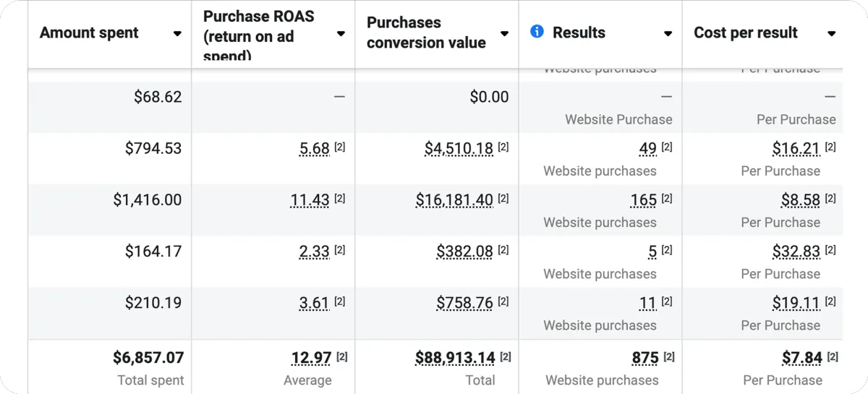Open the Results column dropdown arrow
868x394 pixels.
(668, 33)
